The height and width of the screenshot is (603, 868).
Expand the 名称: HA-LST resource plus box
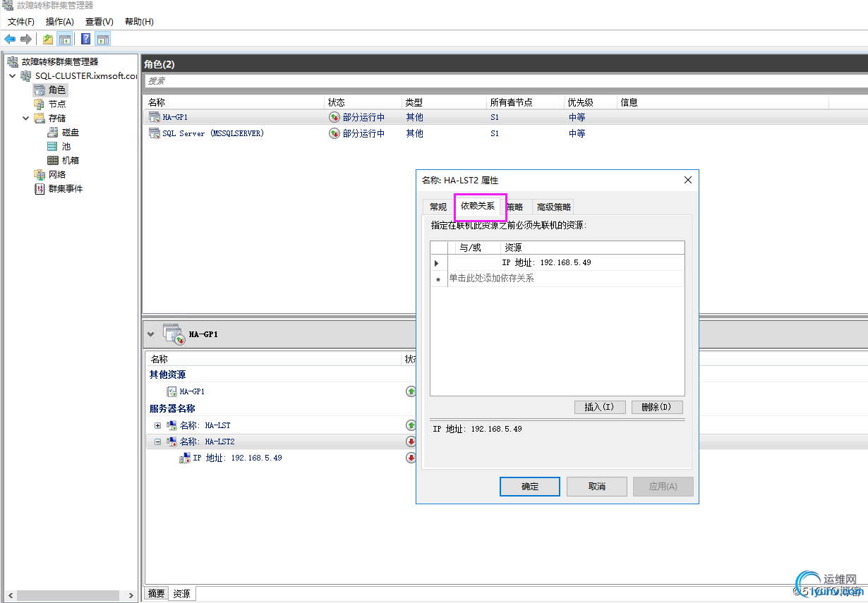[x=157, y=425]
